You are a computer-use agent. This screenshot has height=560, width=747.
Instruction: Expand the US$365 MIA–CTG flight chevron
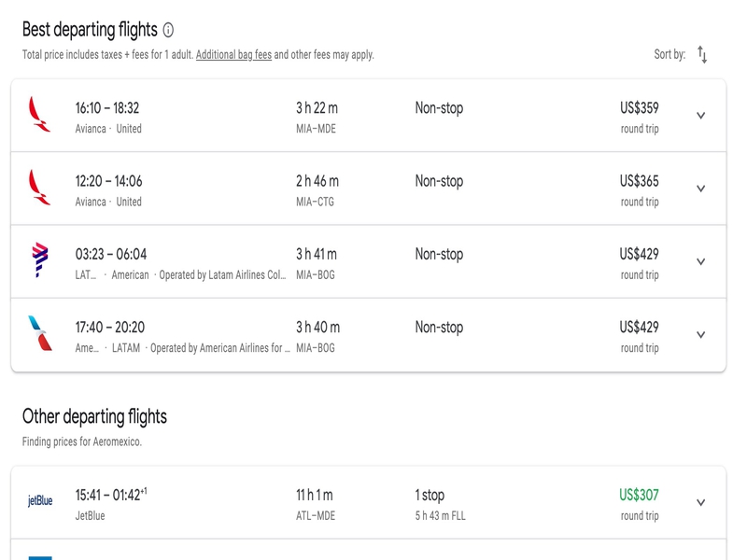[701, 189]
